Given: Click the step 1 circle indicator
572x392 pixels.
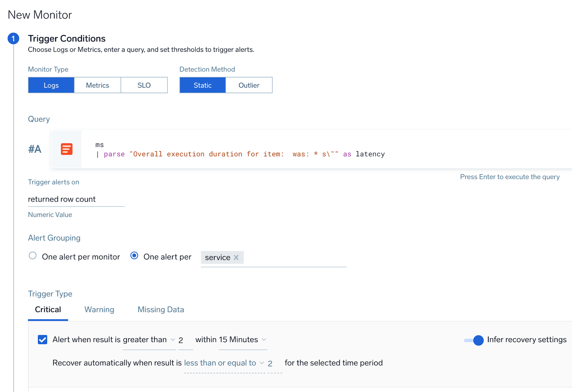Looking at the screenshot, I should coord(13,39).
